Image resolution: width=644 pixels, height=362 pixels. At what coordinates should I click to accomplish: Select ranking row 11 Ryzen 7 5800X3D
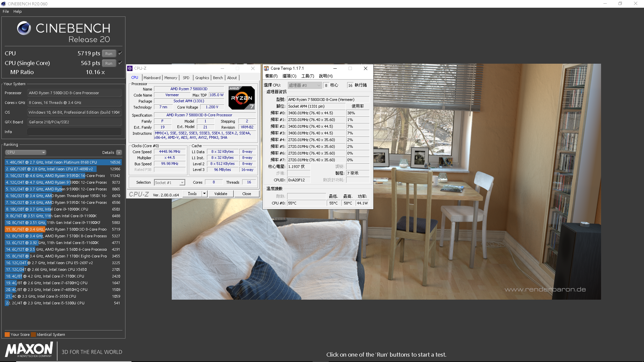63,229
